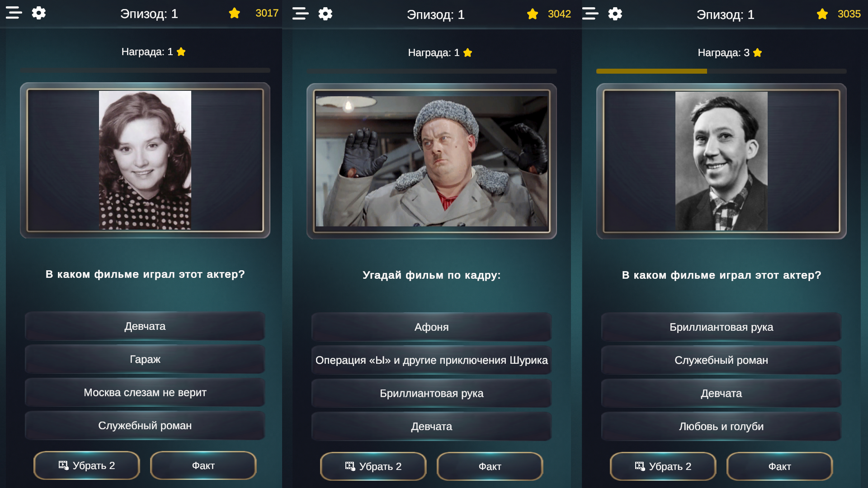Open settings gear in the right screen
The image size is (868, 488).
tap(615, 14)
